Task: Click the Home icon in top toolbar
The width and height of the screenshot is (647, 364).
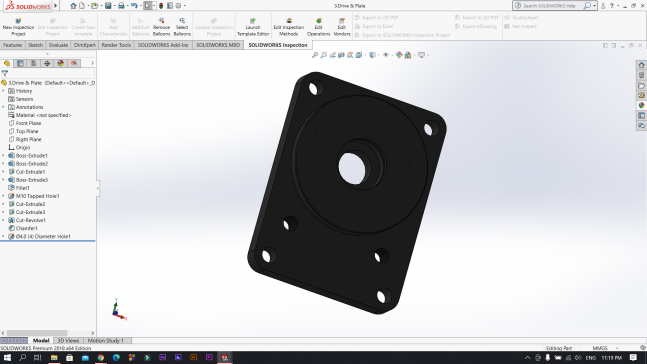Action: pos(73,6)
